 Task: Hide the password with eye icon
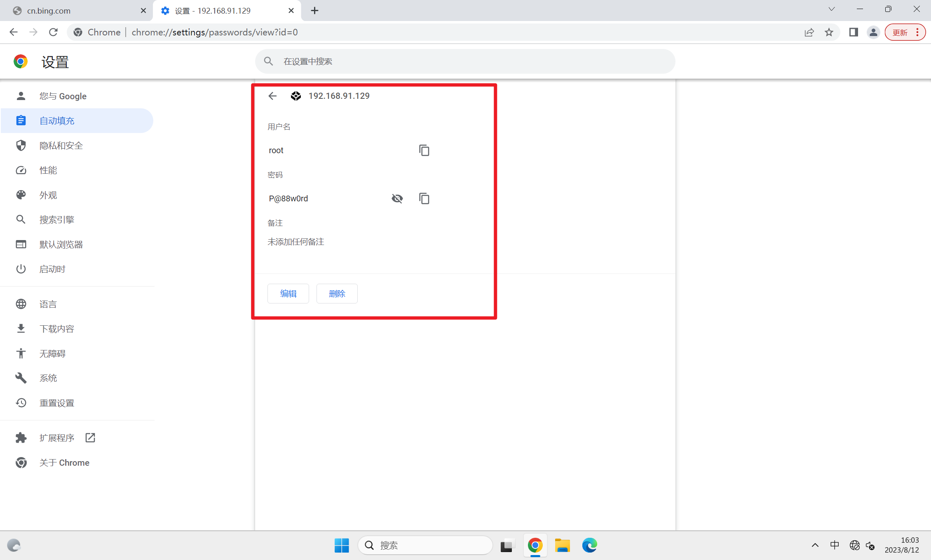point(397,198)
